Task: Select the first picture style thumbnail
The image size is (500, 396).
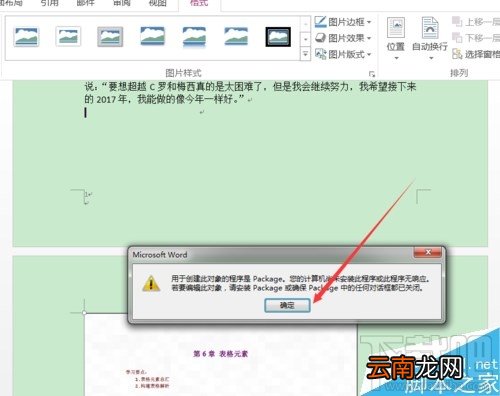Action: (26, 37)
